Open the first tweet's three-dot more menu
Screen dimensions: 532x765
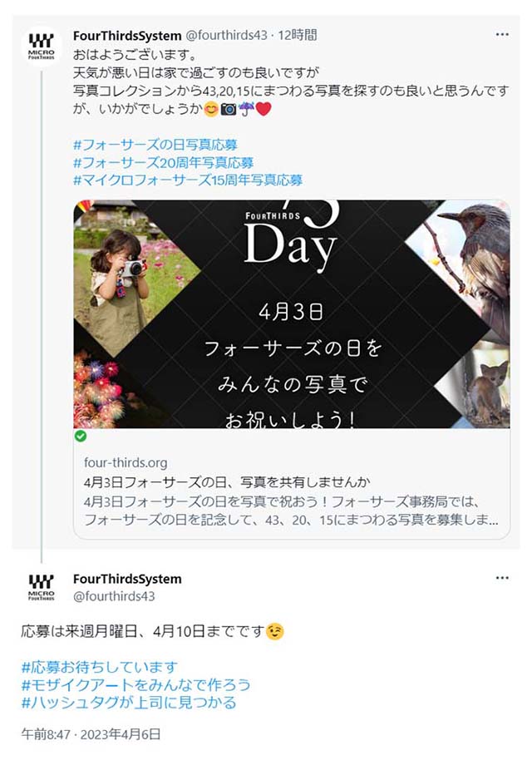[x=502, y=35]
